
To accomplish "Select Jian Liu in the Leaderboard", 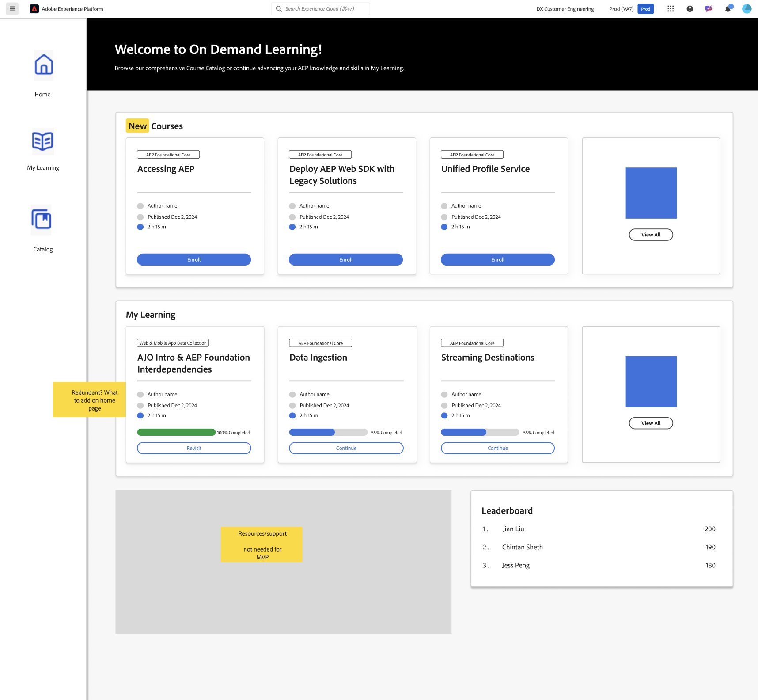I will pyautogui.click(x=513, y=529).
